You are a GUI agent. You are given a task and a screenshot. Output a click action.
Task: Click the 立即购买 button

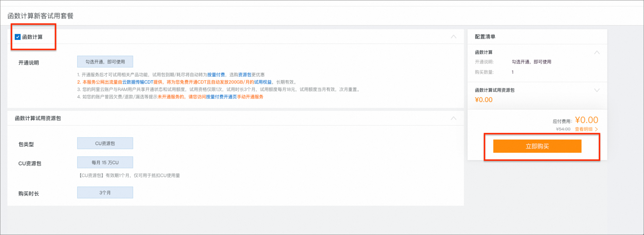pyautogui.click(x=537, y=146)
